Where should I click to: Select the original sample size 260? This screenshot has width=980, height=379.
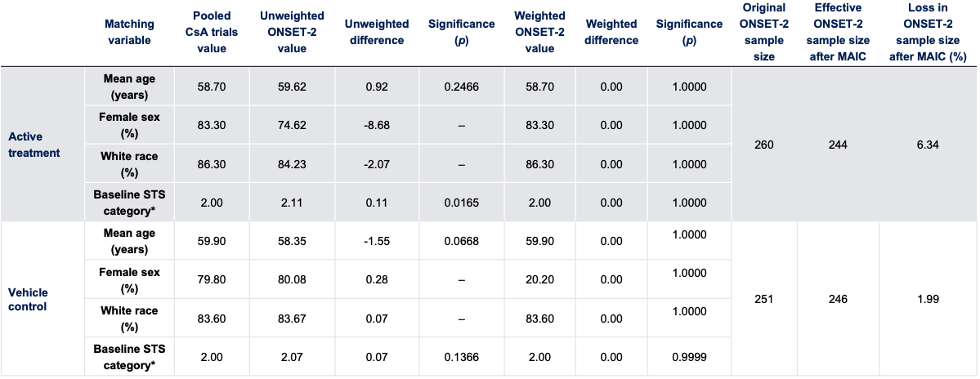(764, 145)
